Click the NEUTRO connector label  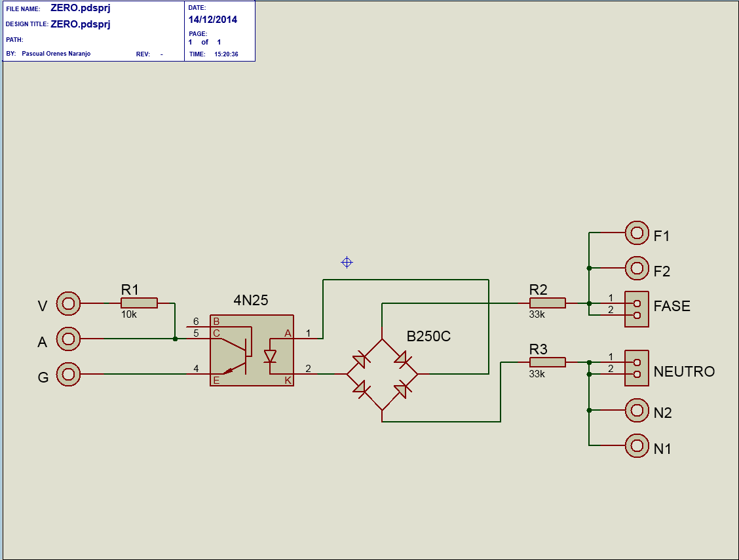point(684,371)
